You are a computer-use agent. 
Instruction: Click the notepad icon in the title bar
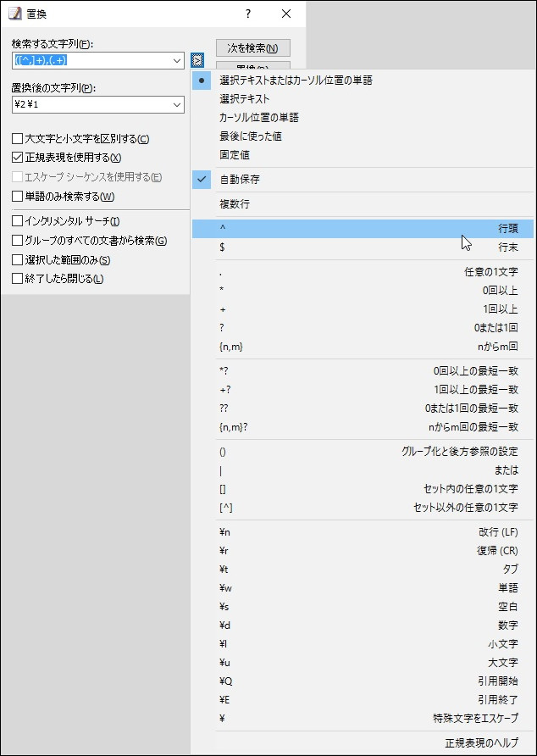(15, 14)
